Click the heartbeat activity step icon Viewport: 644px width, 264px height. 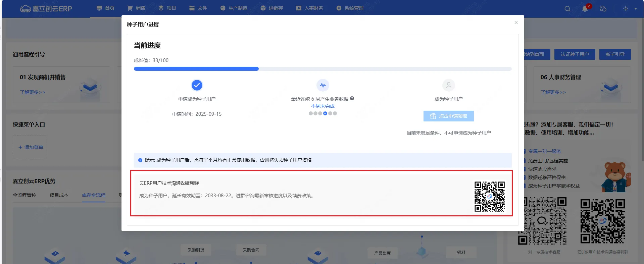pyautogui.click(x=323, y=85)
